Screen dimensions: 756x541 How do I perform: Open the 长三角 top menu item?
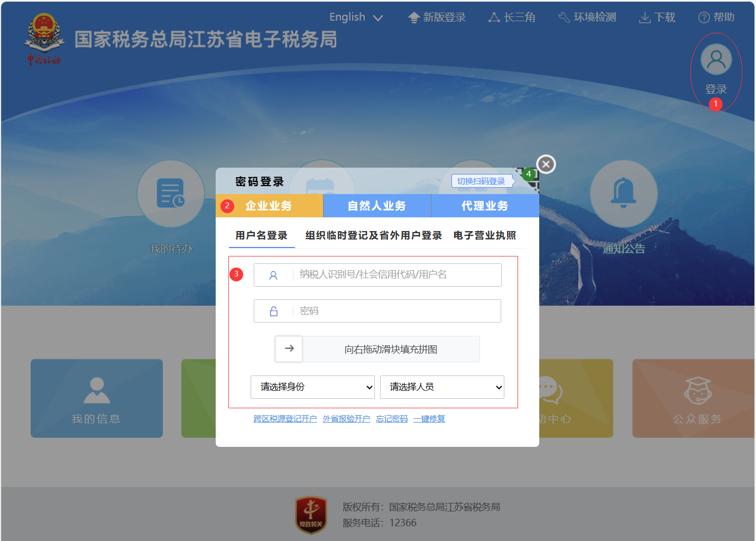pyautogui.click(x=512, y=17)
